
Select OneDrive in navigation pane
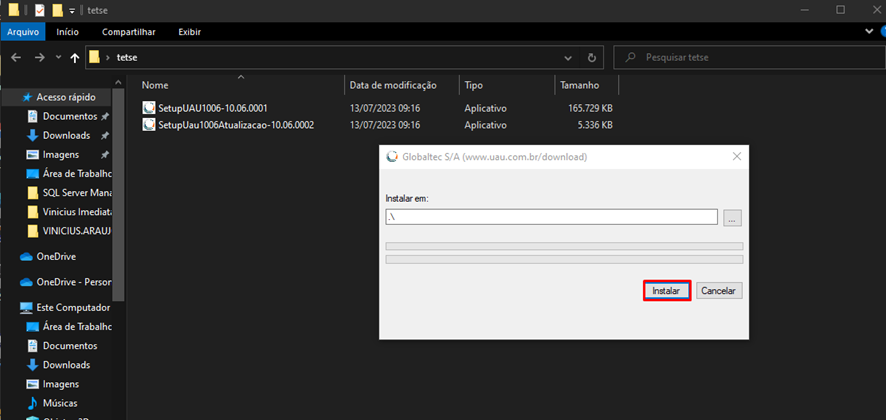56,256
